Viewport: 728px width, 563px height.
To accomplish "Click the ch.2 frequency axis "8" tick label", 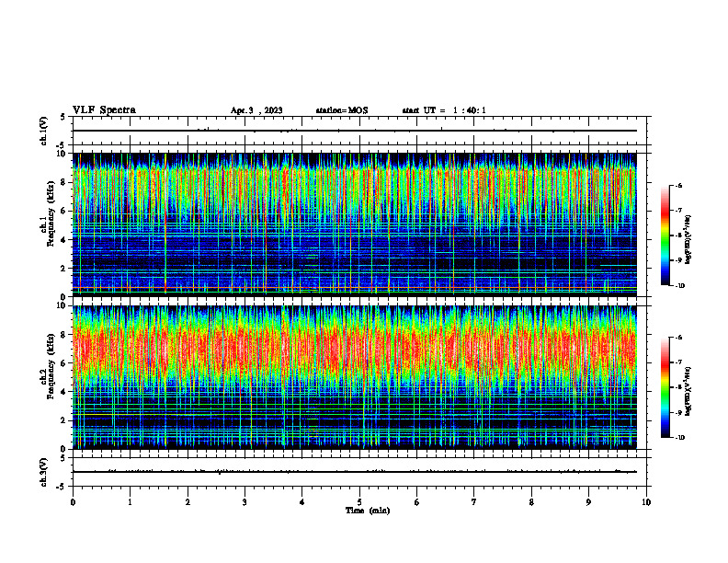I will click(x=64, y=335).
